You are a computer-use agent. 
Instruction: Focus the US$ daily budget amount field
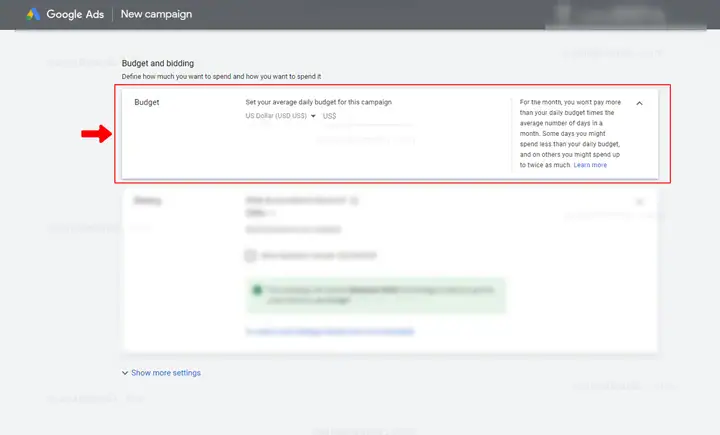(368, 116)
